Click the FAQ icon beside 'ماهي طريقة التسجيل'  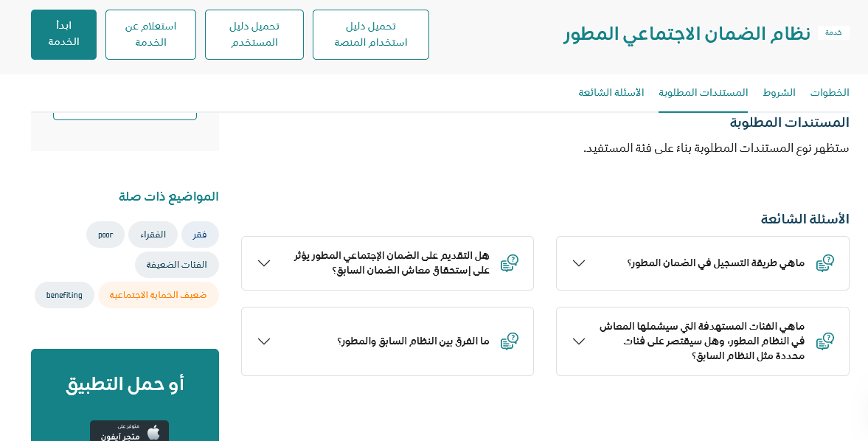pos(824,263)
